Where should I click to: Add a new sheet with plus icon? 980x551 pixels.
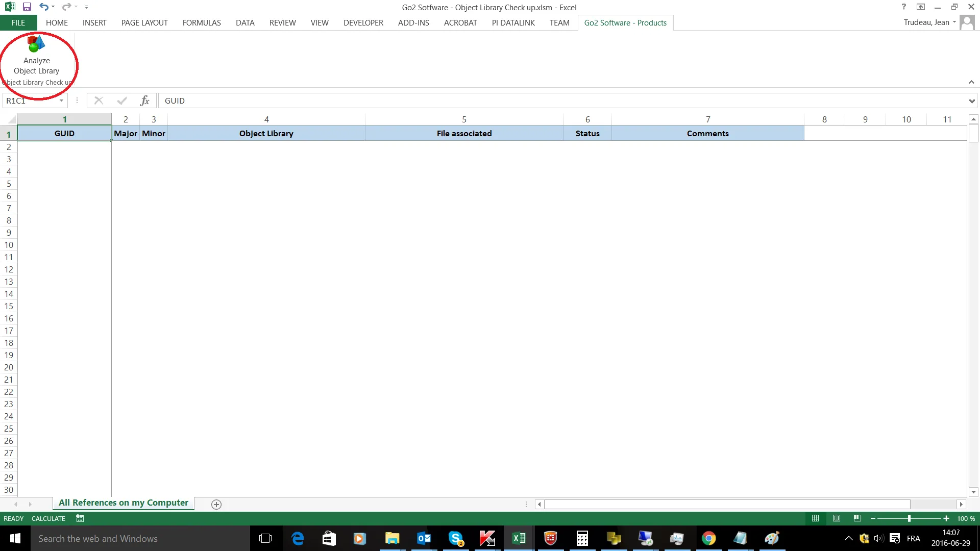tap(216, 504)
